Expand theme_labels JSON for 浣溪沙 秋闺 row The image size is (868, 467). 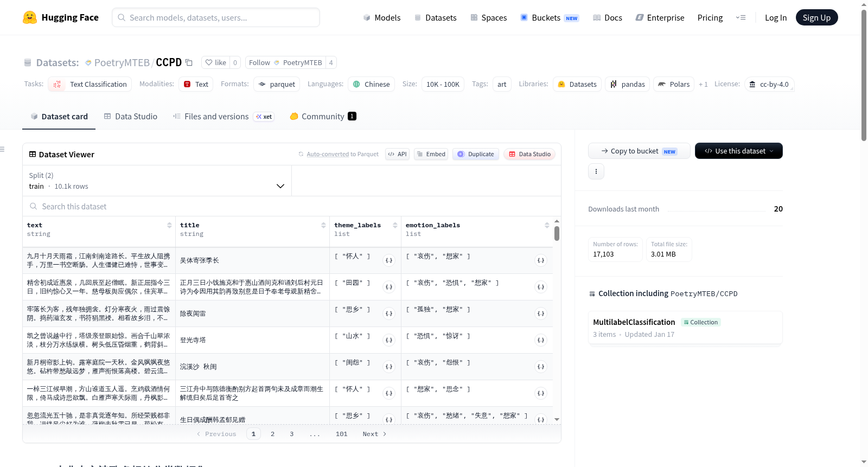click(x=389, y=367)
